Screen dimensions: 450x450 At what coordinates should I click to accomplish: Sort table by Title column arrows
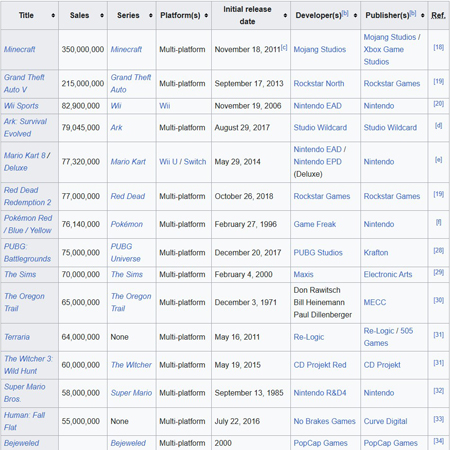[53, 16]
